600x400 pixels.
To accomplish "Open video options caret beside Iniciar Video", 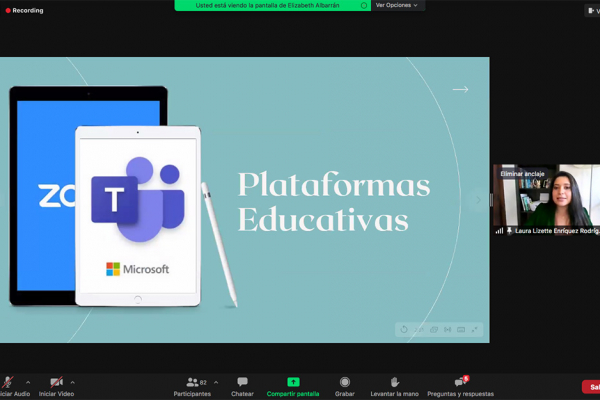I will click(73, 382).
